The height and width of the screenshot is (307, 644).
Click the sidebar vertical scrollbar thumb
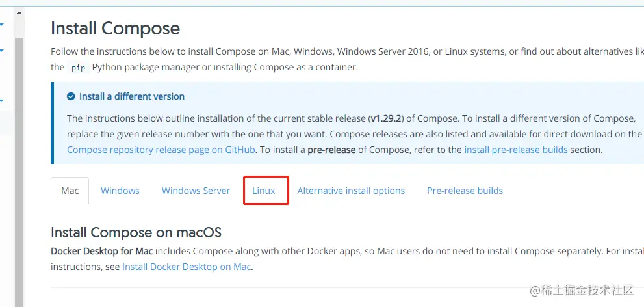pyautogui.click(x=19, y=163)
